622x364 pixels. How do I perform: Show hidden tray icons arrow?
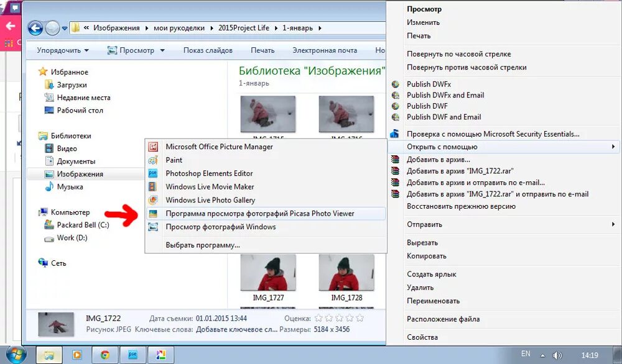pyautogui.click(x=542, y=355)
